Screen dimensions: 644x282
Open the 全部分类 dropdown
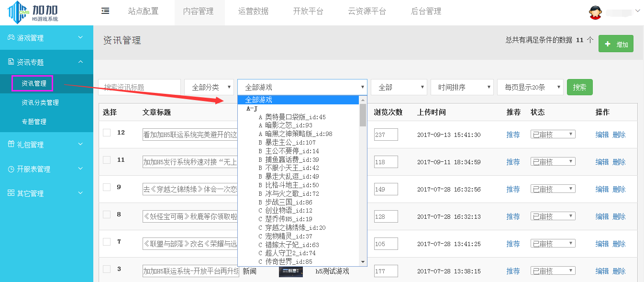(x=209, y=87)
